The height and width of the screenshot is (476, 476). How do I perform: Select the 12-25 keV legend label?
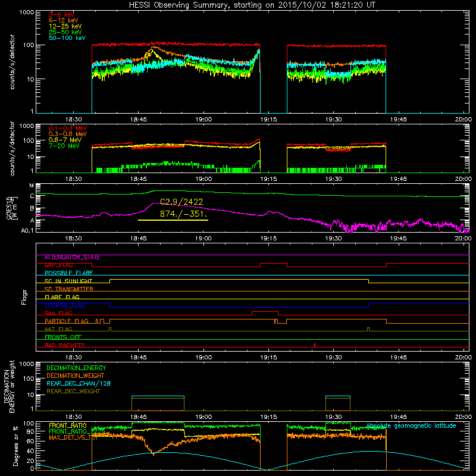(65, 26)
